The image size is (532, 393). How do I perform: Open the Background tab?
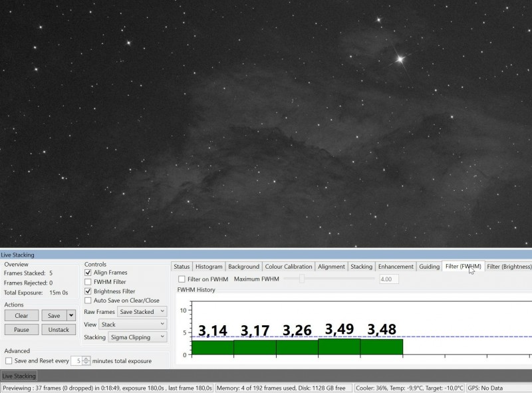(243, 267)
